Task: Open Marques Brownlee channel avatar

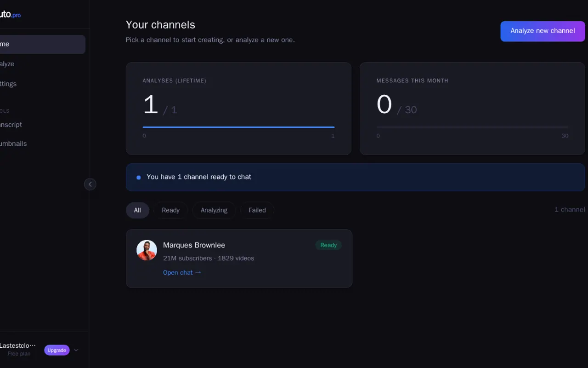Action: 147,250
